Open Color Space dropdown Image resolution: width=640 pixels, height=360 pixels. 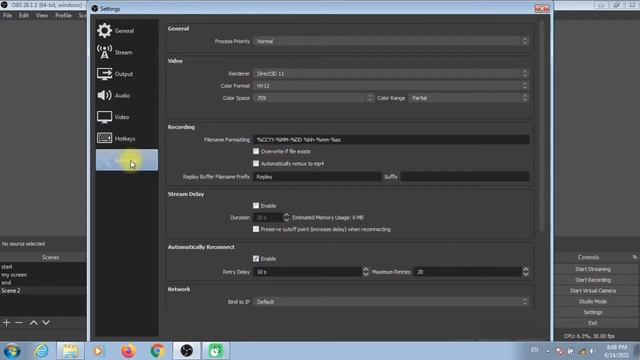(x=313, y=98)
